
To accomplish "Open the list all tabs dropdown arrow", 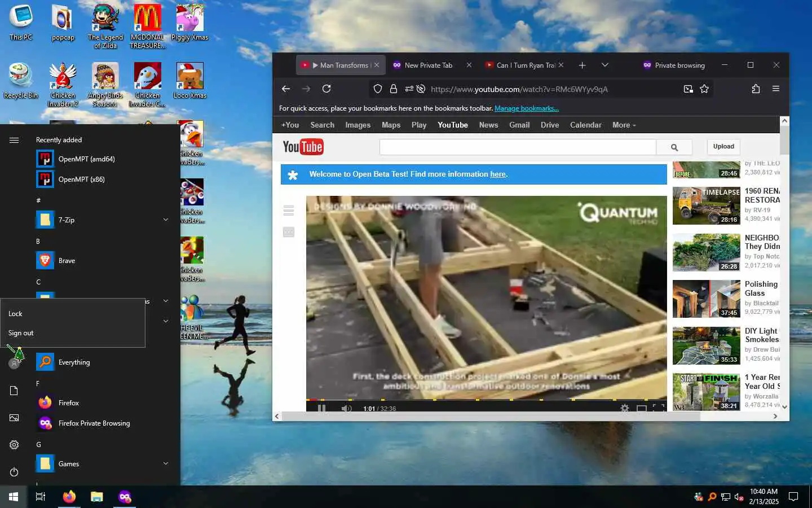I will (605, 65).
